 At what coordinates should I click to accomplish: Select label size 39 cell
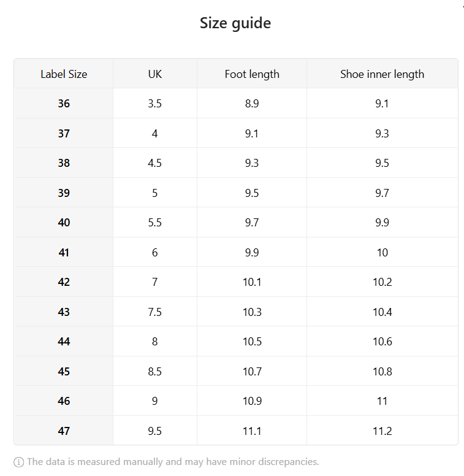pyautogui.click(x=64, y=193)
